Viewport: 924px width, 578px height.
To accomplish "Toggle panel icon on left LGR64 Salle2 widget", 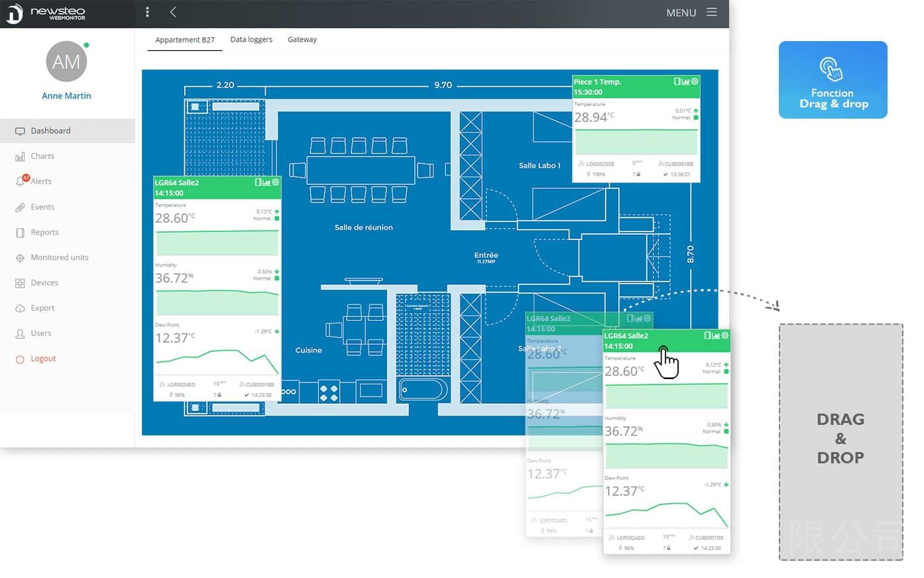I will pyautogui.click(x=258, y=182).
